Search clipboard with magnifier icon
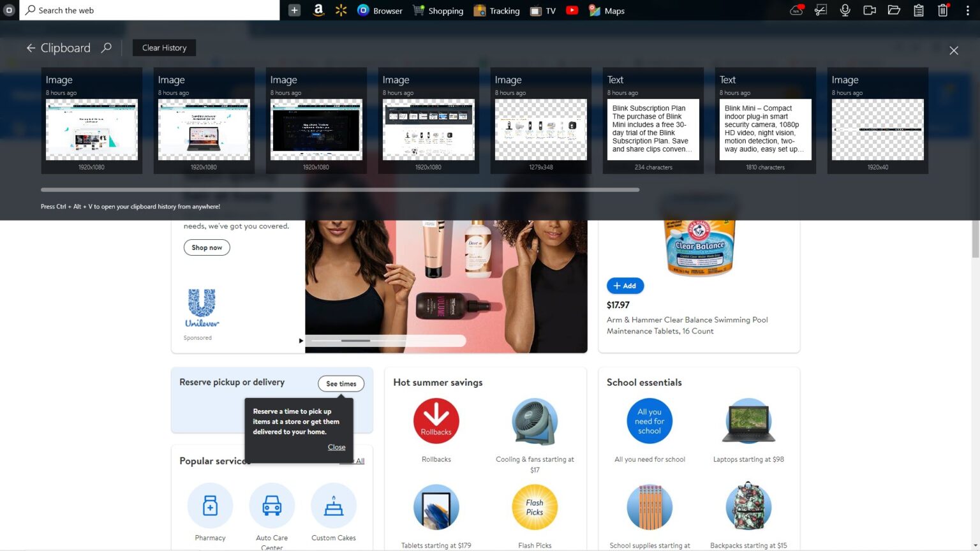The height and width of the screenshot is (551, 980). pos(107,48)
